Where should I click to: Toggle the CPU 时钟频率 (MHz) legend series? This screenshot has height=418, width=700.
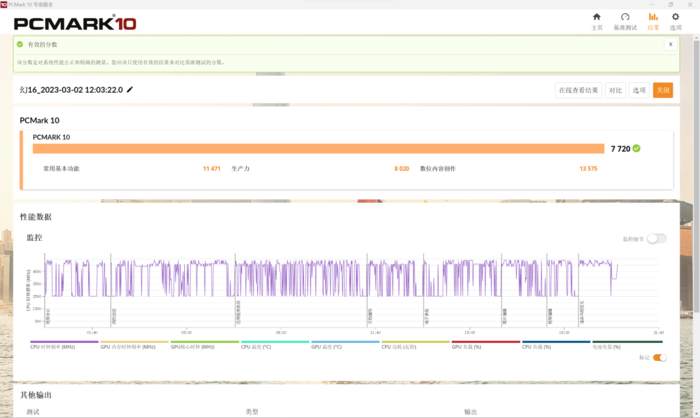click(64, 345)
